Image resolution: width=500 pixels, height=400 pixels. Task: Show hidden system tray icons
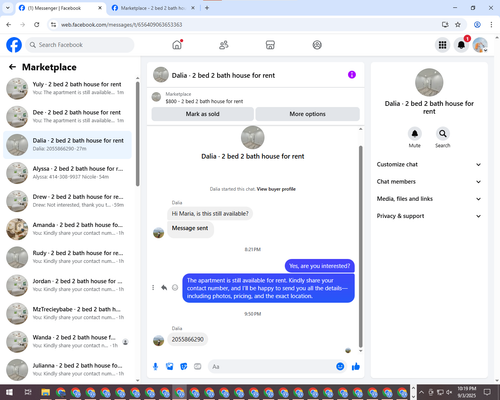pyautogui.click(x=421, y=392)
